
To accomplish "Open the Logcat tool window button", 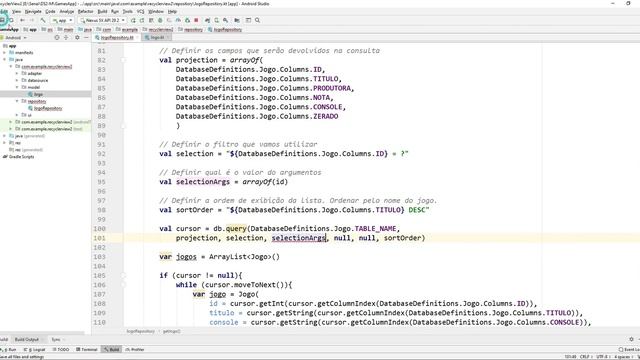I will click(x=34, y=349).
